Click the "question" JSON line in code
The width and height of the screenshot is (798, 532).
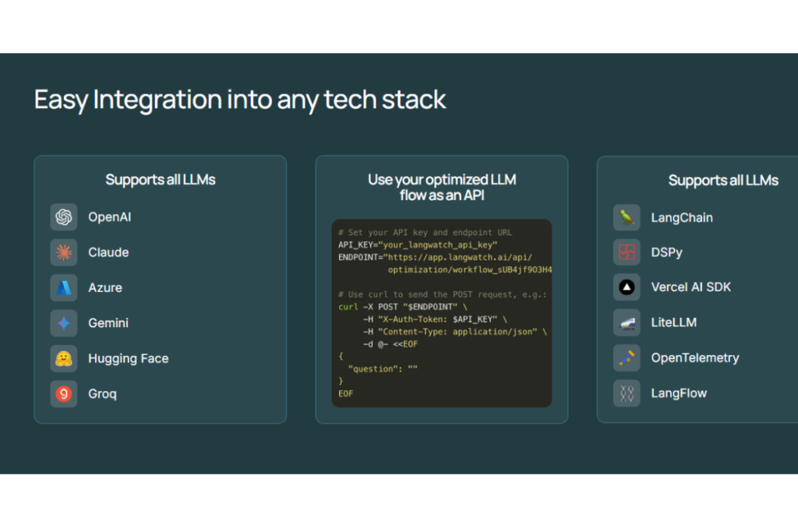coord(383,369)
